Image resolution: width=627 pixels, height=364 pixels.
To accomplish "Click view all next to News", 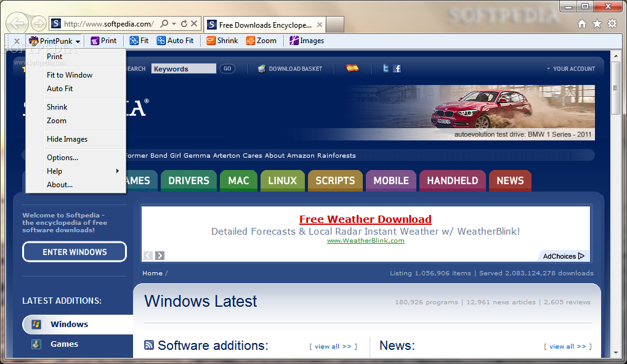I will [x=568, y=346].
